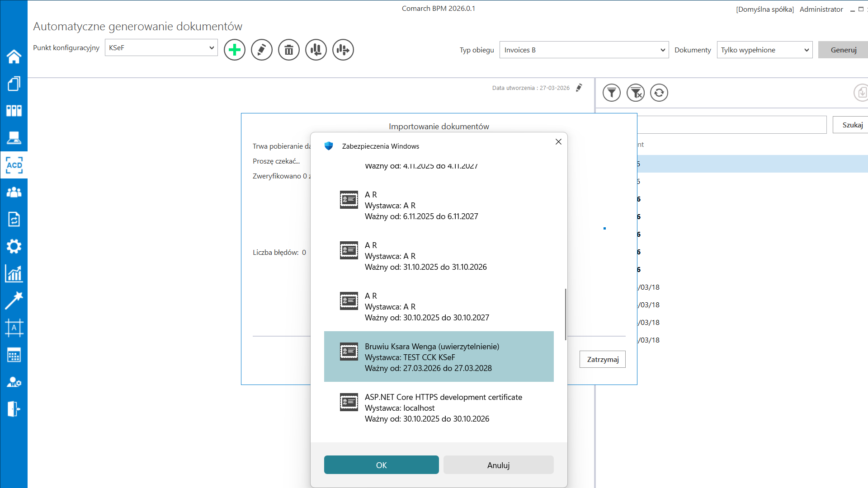Image resolution: width=868 pixels, height=488 pixels.
Task: Click the search input field beside Szukaj
Action: (731, 125)
